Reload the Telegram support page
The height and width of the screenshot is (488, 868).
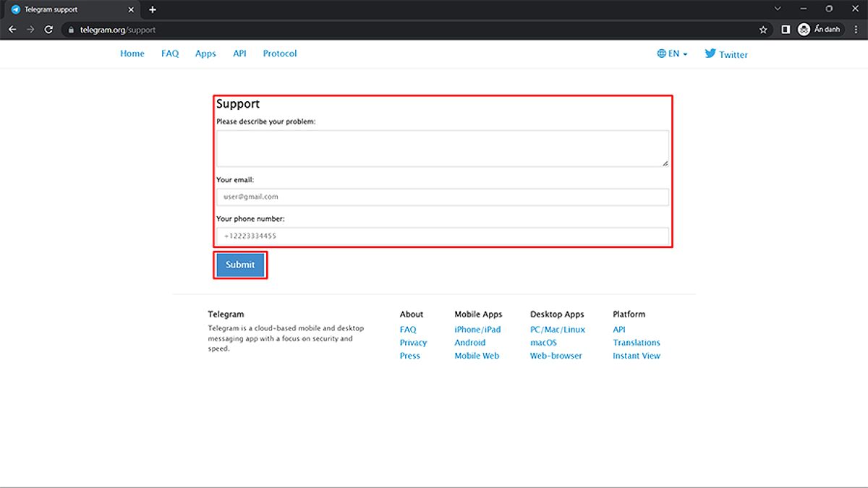[48, 30]
